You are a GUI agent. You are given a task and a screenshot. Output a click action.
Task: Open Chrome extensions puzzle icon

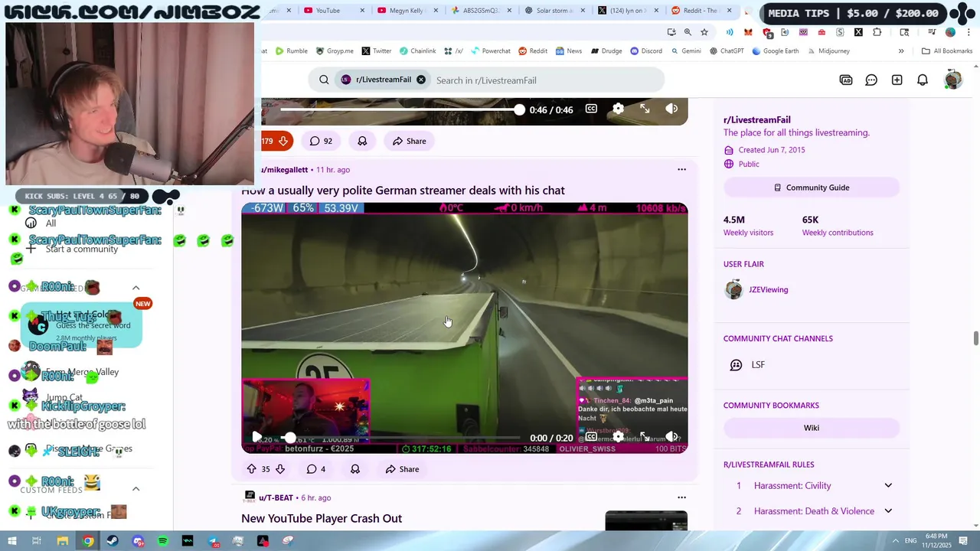click(x=877, y=32)
